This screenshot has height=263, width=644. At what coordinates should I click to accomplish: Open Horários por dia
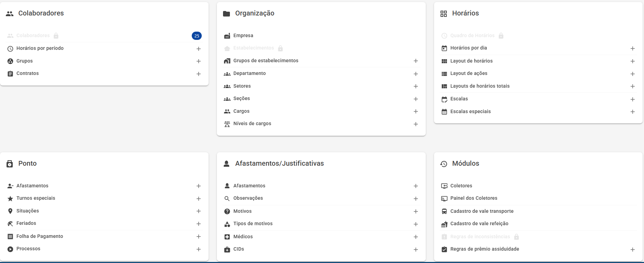[468, 48]
